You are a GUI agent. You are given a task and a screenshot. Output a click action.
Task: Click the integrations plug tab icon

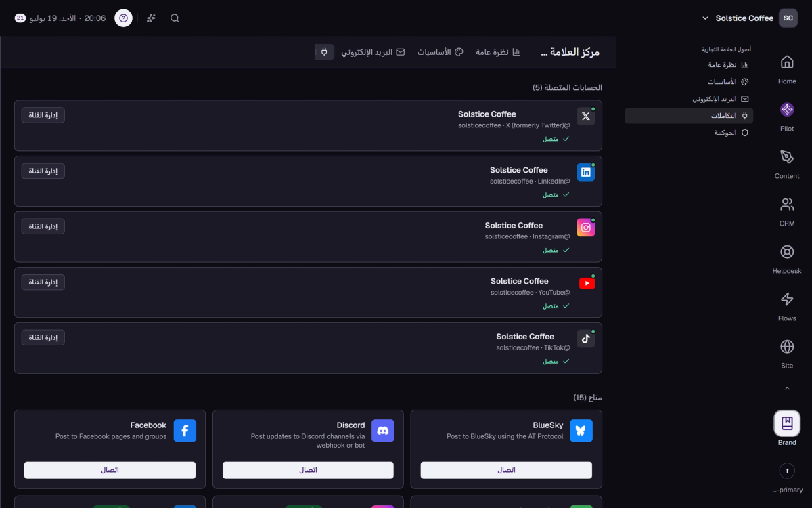[x=325, y=52]
